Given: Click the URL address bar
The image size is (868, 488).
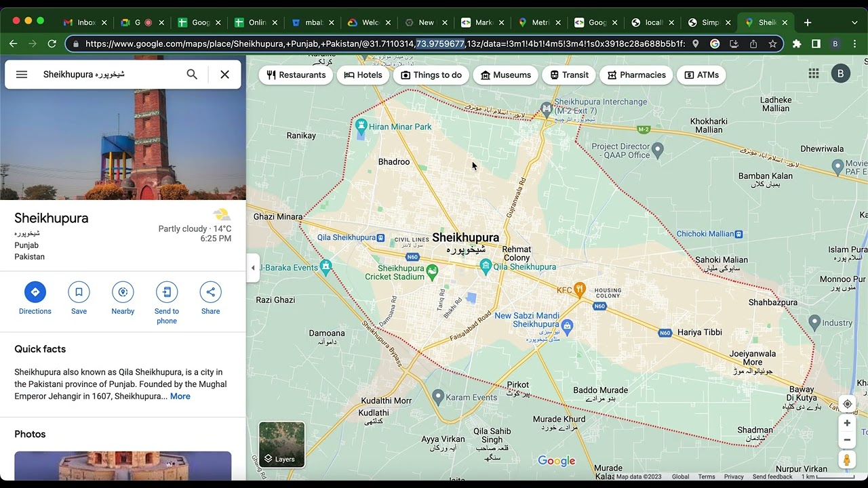Looking at the screenshot, I should (x=385, y=43).
